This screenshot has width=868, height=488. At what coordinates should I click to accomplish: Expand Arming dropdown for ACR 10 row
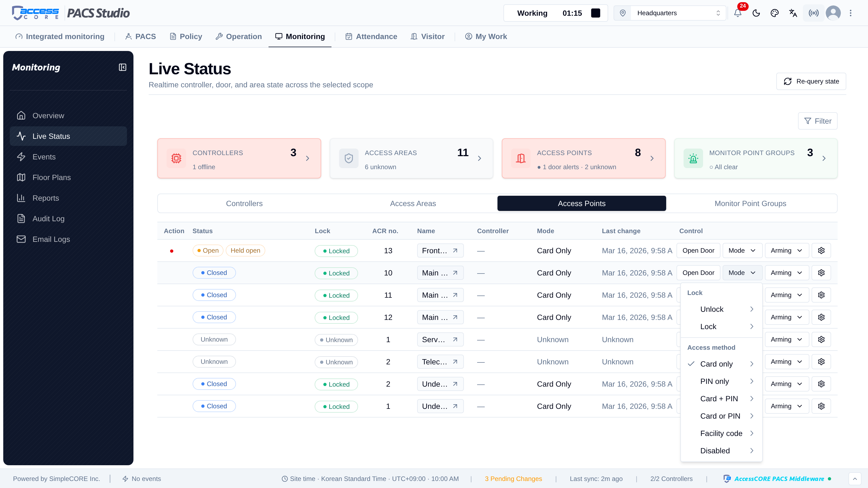click(x=787, y=273)
